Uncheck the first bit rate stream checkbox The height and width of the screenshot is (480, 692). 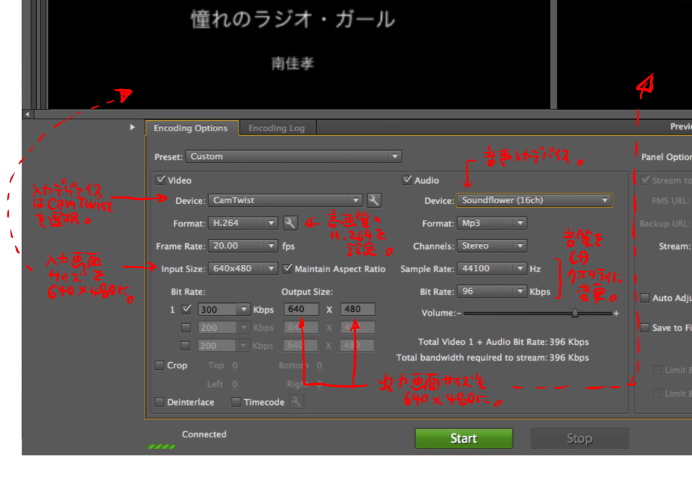coord(186,309)
